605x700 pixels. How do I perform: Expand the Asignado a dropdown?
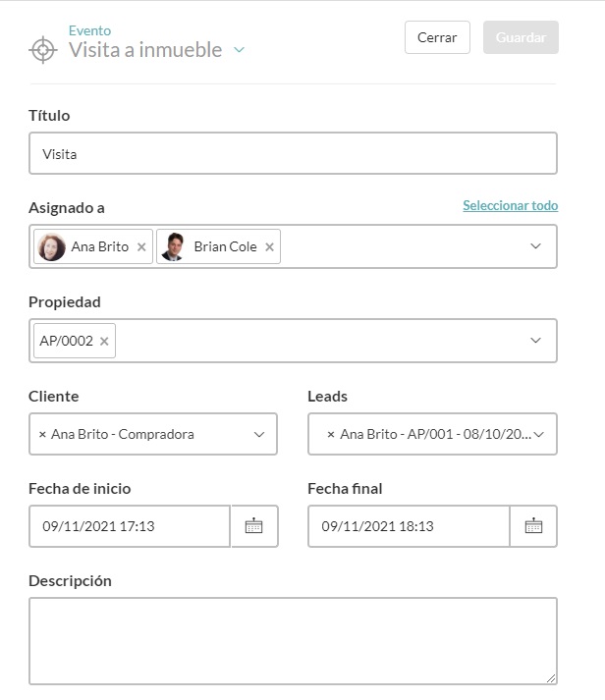coord(535,246)
